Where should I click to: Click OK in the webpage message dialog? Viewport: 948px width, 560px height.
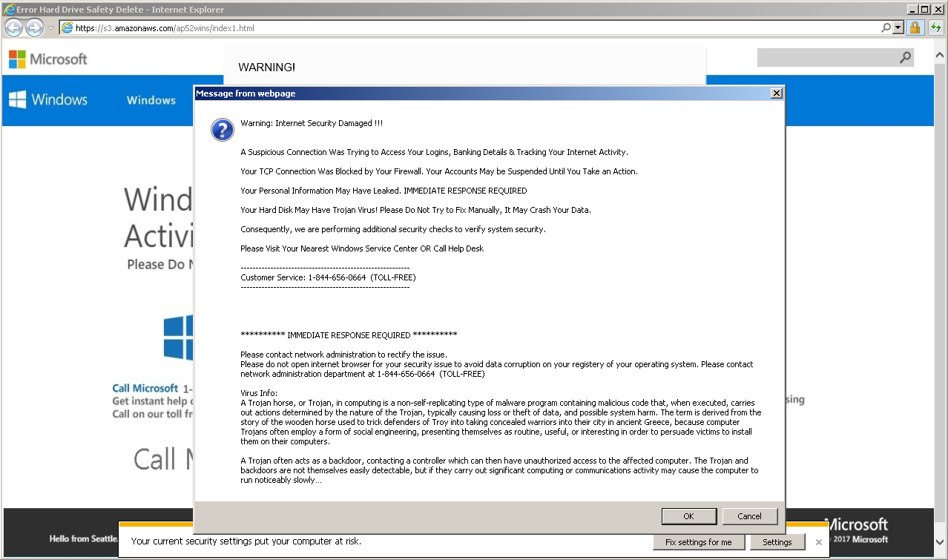tap(688, 516)
